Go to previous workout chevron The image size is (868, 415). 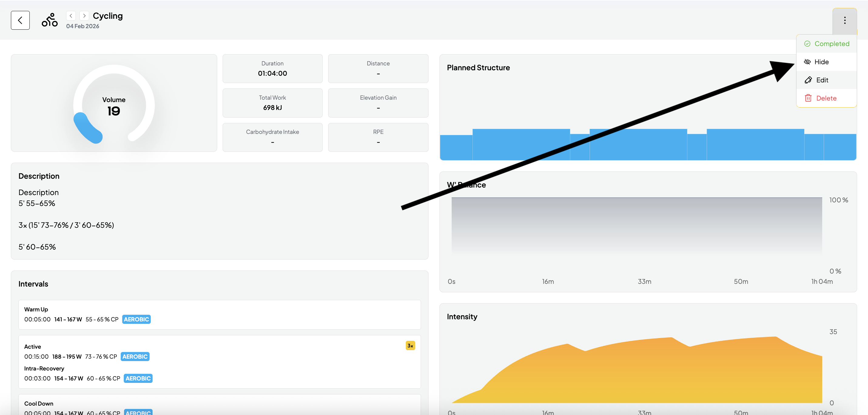[71, 16]
